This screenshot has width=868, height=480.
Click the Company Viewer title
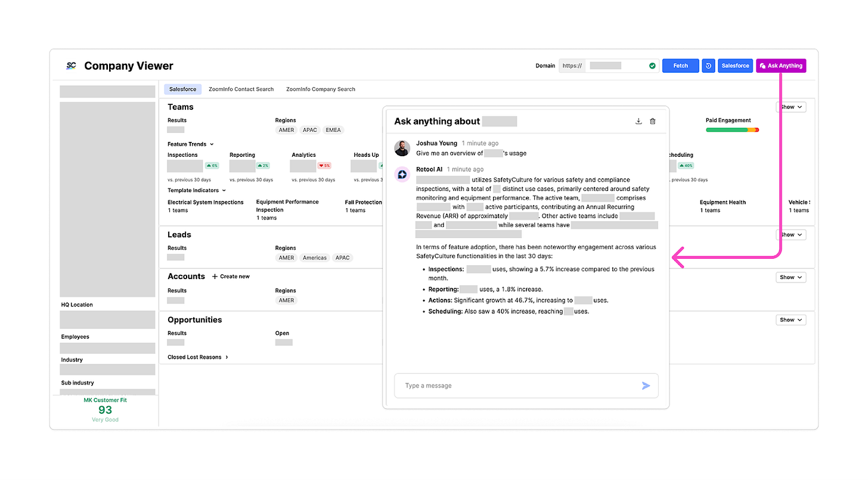pos(129,66)
